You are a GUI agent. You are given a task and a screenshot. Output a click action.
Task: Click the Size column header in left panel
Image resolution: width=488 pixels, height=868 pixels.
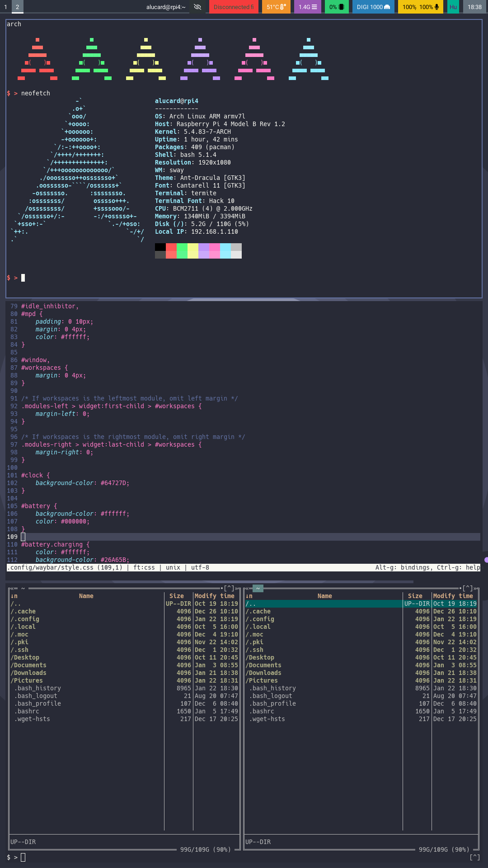[x=177, y=596]
